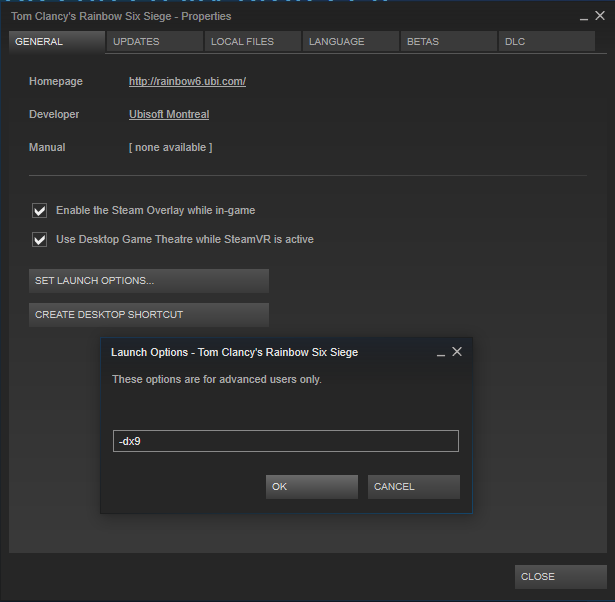Close Launch Options dialog with X icon
The image size is (615, 602).
457,352
